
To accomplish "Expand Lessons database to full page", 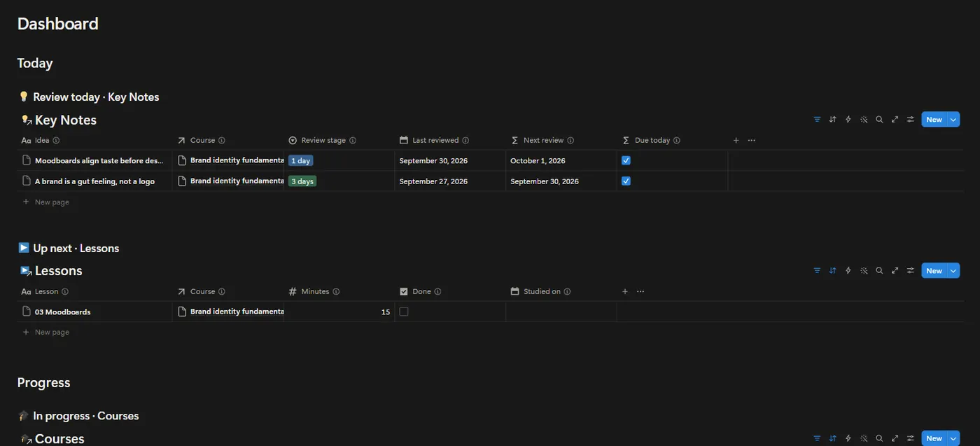I will 895,271.
